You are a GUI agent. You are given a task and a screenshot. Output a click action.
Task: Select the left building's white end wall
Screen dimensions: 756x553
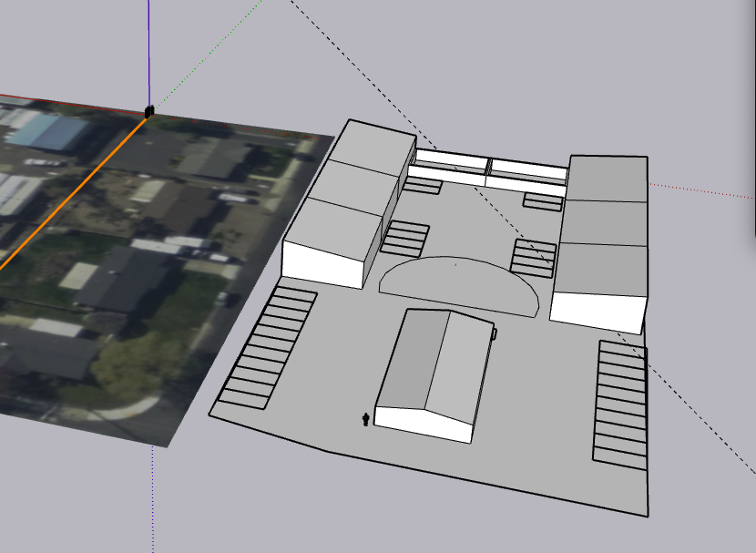pyautogui.click(x=324, y=263)
